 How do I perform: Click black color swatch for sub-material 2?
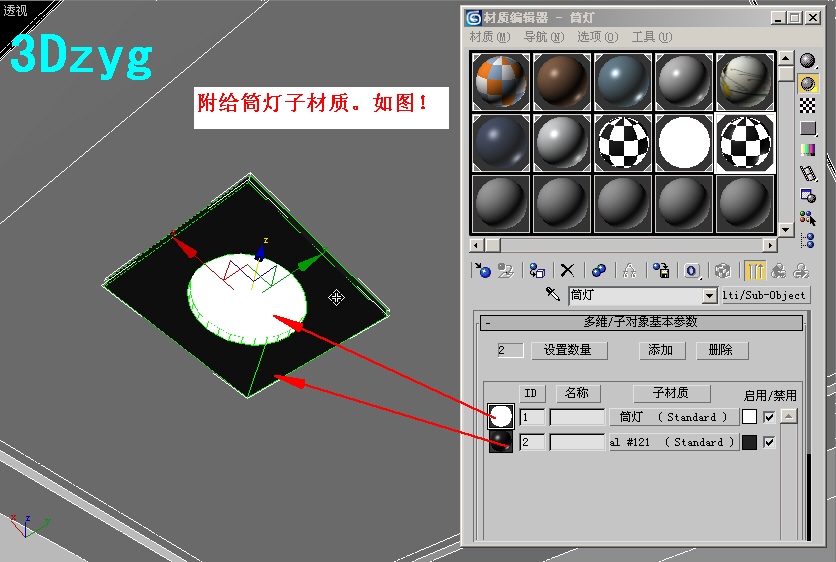[x=749, y=442]
